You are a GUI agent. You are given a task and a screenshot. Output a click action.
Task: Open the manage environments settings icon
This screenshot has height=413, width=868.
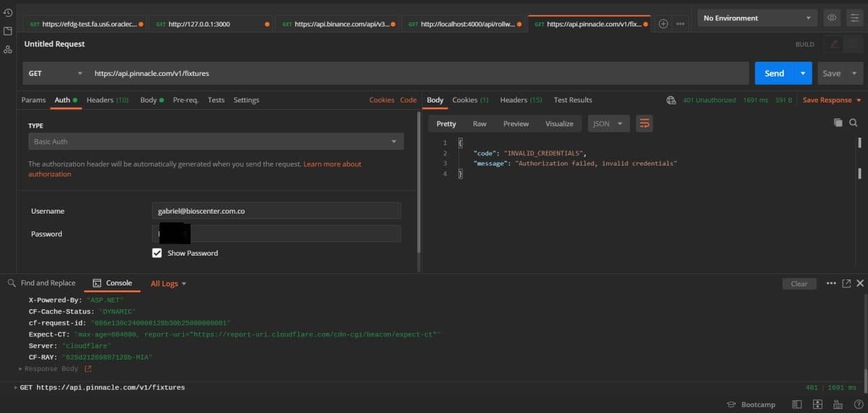[x=854, y=18]
